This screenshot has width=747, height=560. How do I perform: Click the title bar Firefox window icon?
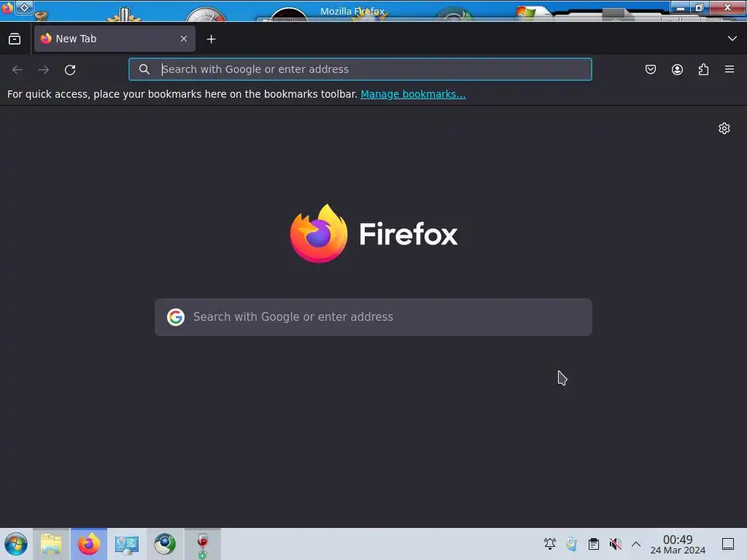tap(7, 7)
